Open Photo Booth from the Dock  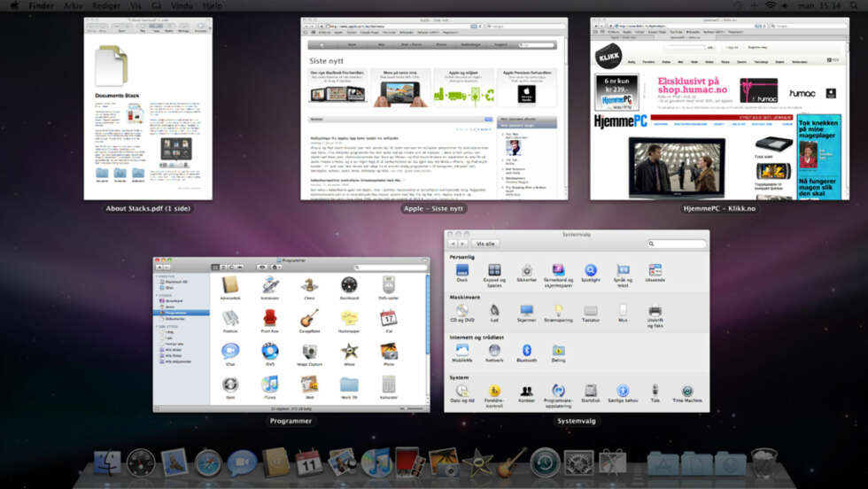pos(409,463)
